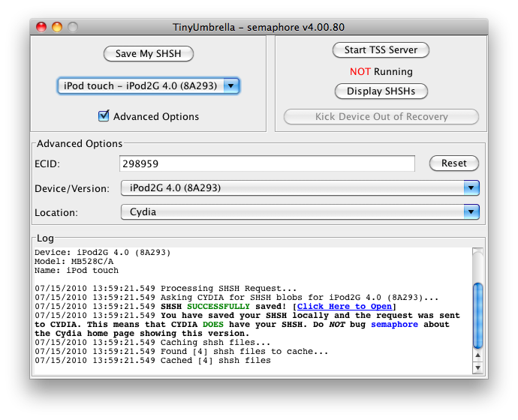Click the log scrollbar up arrow

tap(477, 354)
